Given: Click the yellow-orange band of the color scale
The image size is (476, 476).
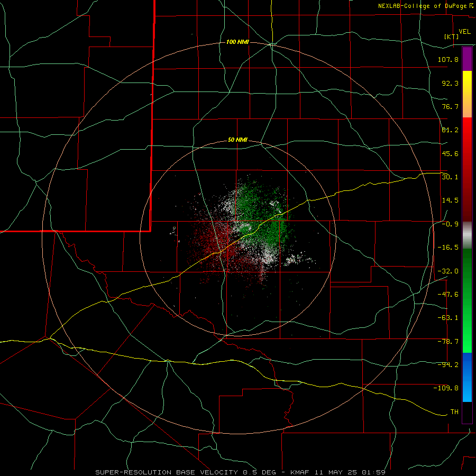Looking at the screenshot, I should pos(467,94).
